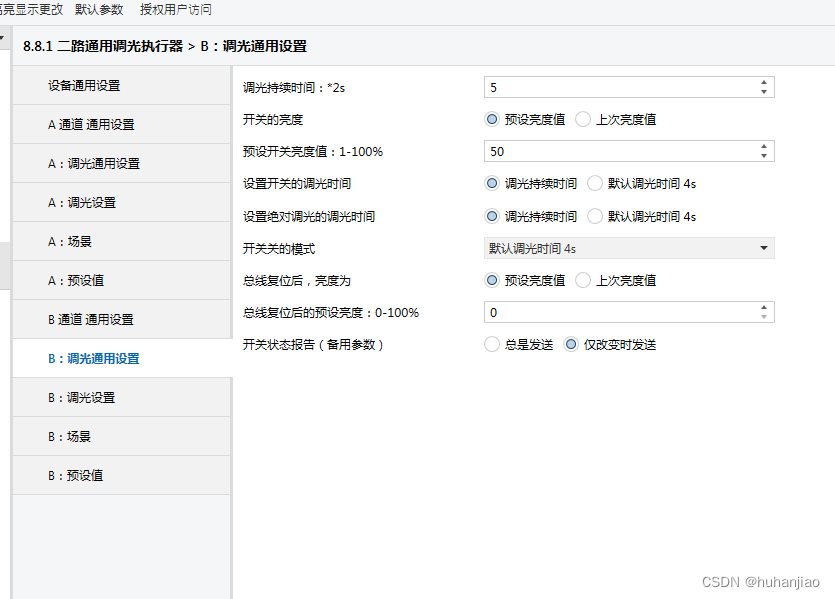Decrease 预设开关亮度值 using the down arrow
The image size is (835, 599).
click(x=764, y=156)
